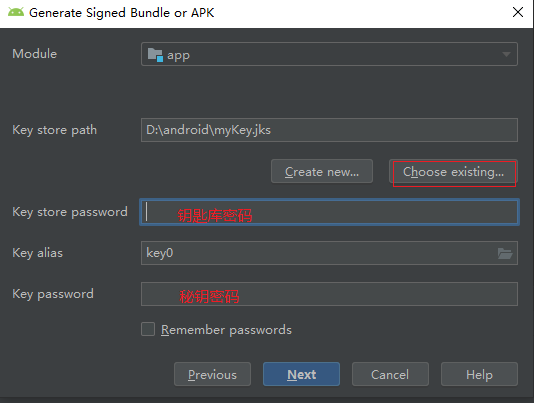Enable the Remember passwords checkbox
The width and height of the screenshot is (534, 403).
pyautogui.click(x=148, y=329)
